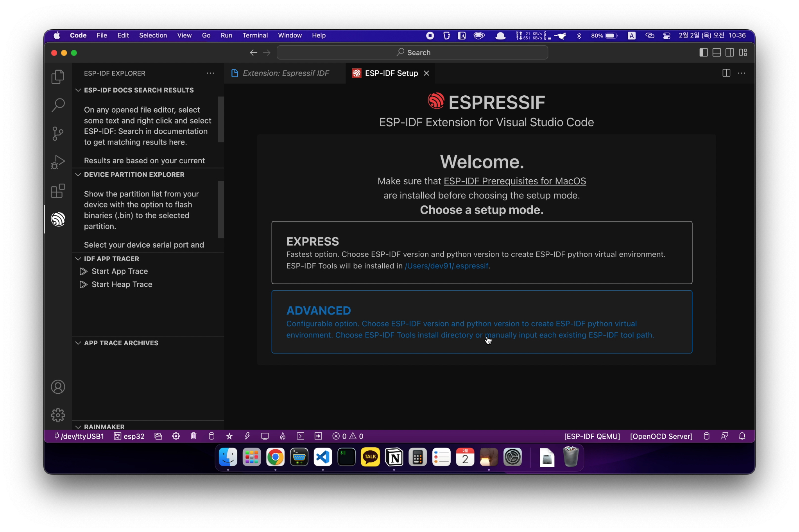
Task: Click the flash lightning bolt status icon
Action: tap(247, 436)
